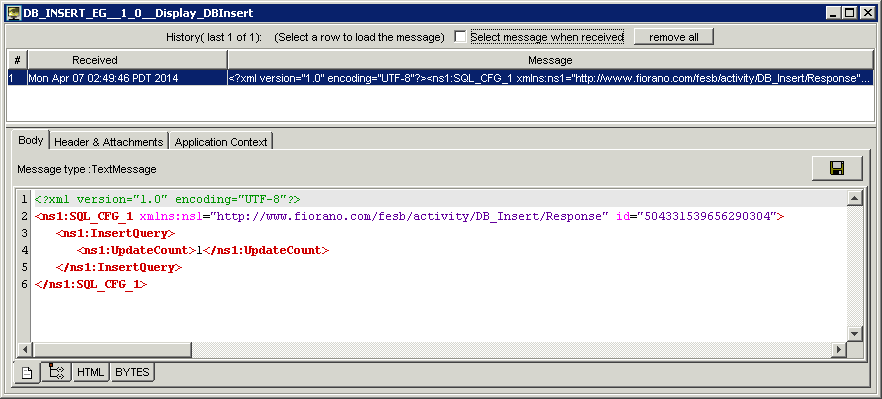Select the Body tab
The height and width of the screenshot is (399, 882).
30,140
